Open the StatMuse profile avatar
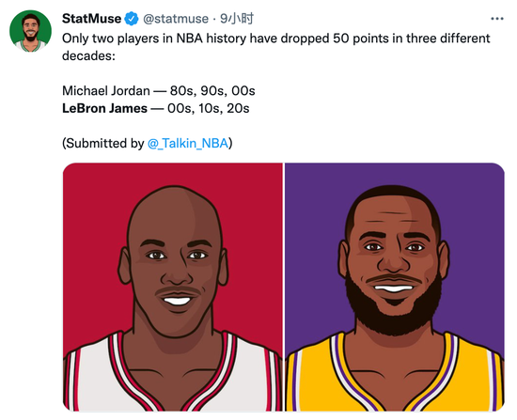Viewport: 517px width, 420px height. [30, 31]
